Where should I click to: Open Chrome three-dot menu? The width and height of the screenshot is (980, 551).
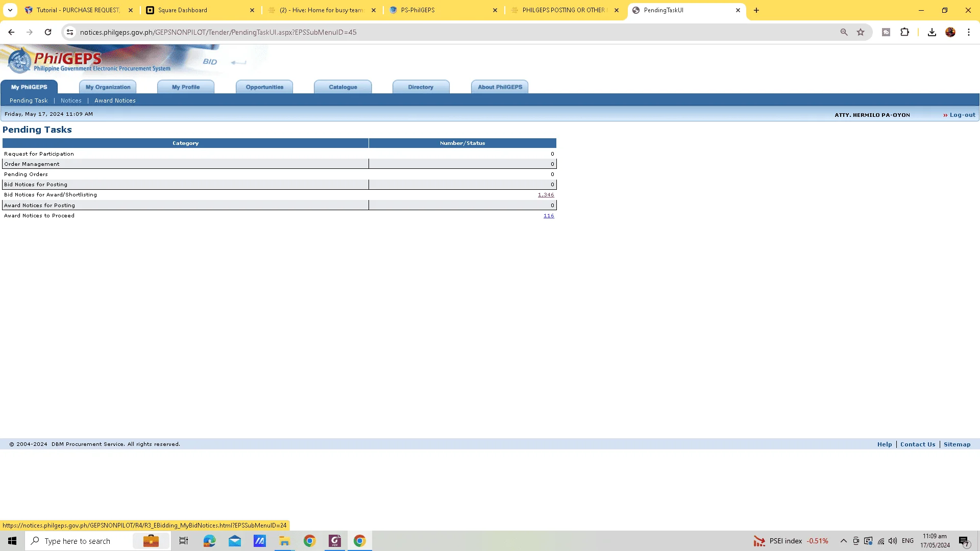click(968, 32)
